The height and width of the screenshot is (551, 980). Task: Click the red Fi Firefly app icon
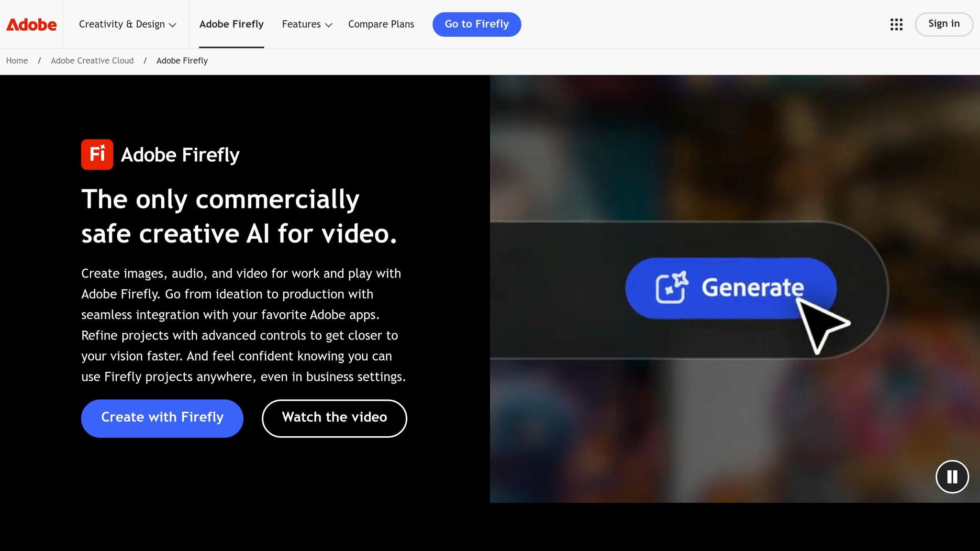point(97,154)
